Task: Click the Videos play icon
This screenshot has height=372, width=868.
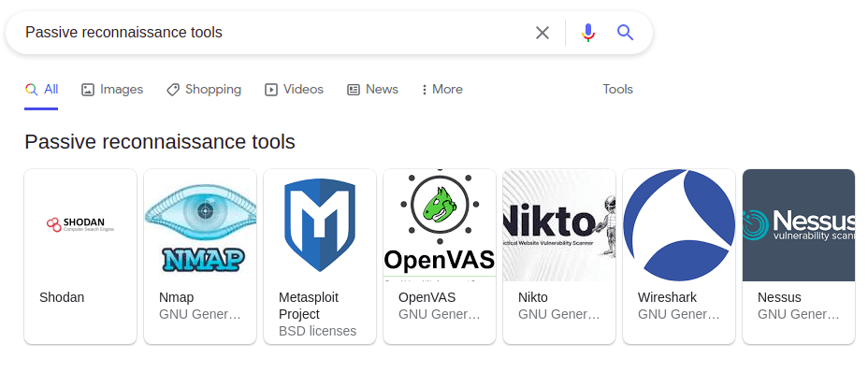Action: [x=270, y=90]
